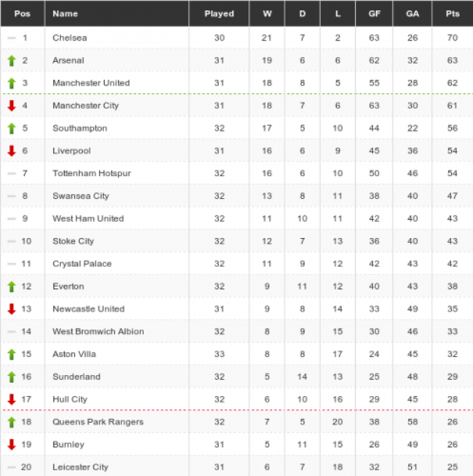
Task: Open the Leicester City team link
Action: [x=80, y=467]
